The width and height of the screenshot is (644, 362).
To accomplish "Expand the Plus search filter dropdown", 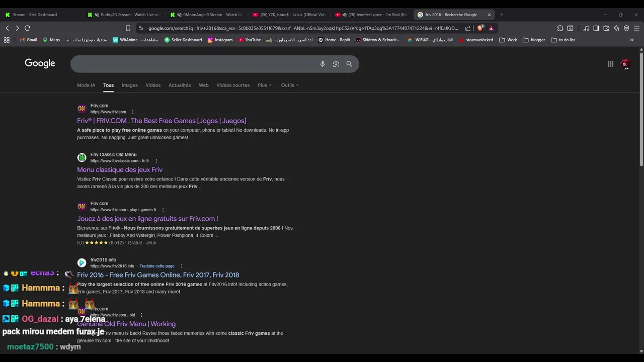I will pos(265,85).
